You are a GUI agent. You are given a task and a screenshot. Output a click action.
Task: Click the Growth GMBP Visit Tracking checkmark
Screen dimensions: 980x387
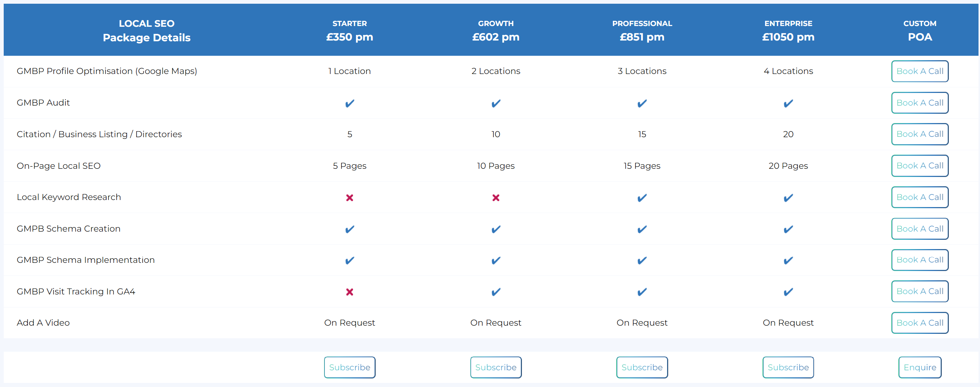coord(496,292)
